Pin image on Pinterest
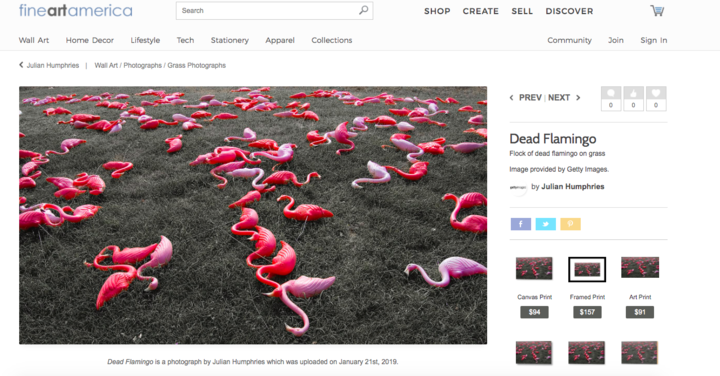 click(x=570, y=224)
